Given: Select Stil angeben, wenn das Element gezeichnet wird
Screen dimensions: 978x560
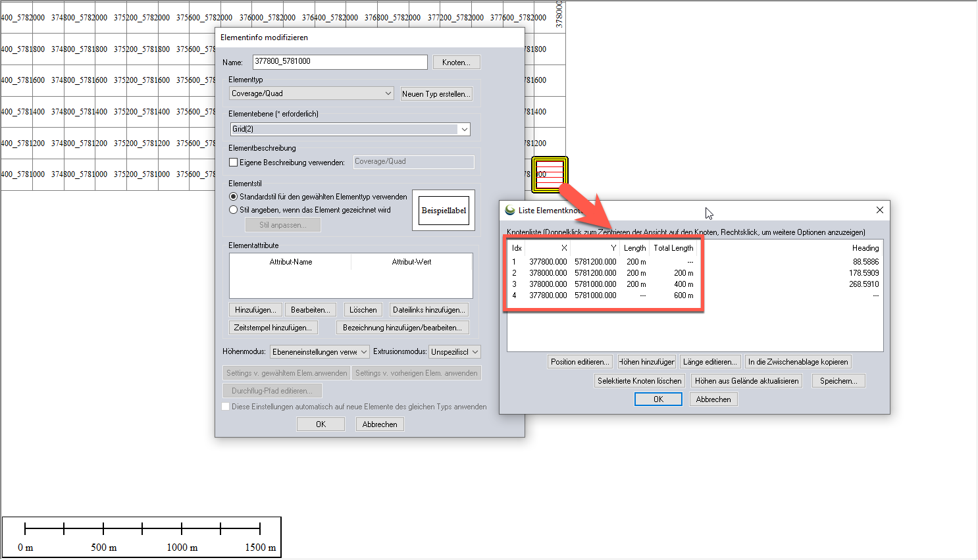Looking at the screenshot, I should pyautogui.click(x=233, y=210).
